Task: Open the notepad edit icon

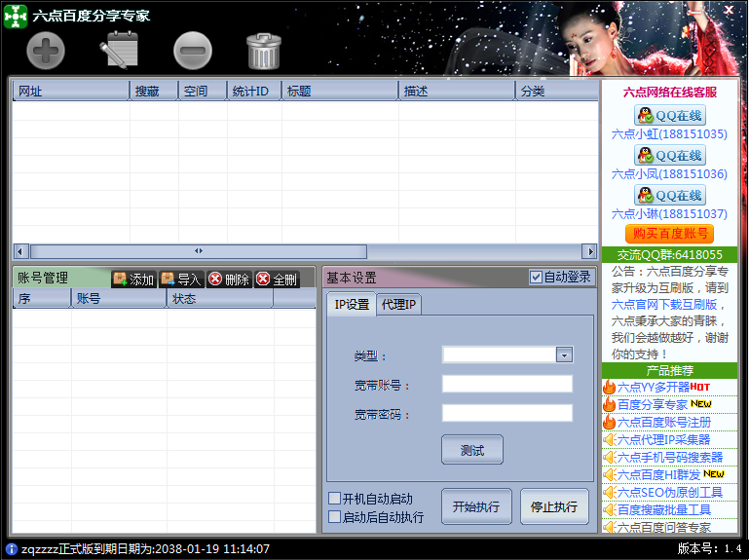Action: pos(119,50)
